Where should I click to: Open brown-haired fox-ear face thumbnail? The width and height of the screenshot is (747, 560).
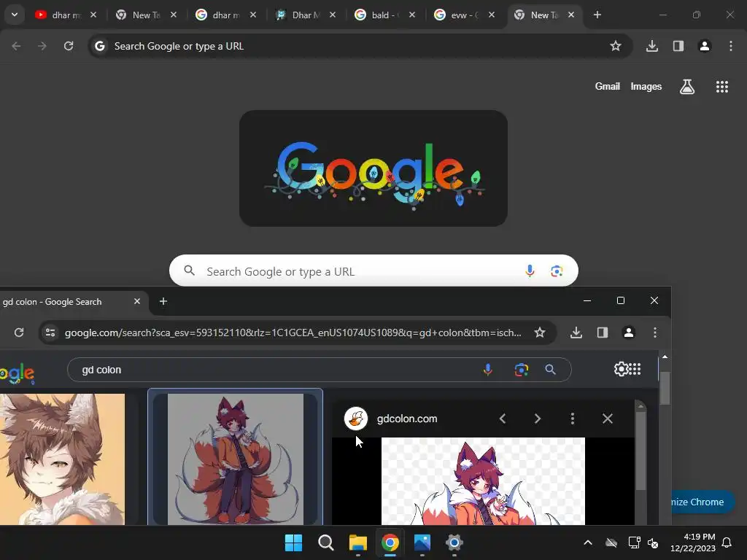(x=63, y=459)
